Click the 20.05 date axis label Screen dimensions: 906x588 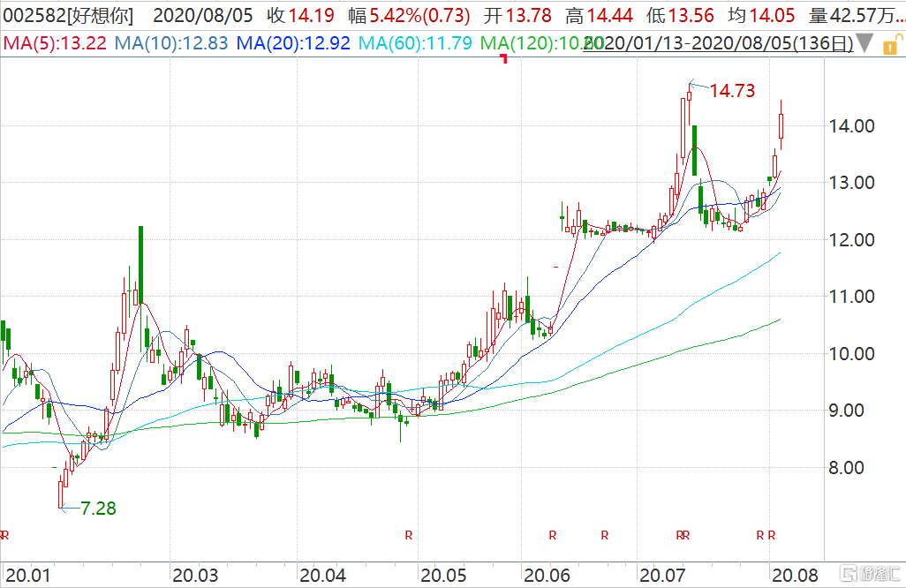(x=443, y=576)
